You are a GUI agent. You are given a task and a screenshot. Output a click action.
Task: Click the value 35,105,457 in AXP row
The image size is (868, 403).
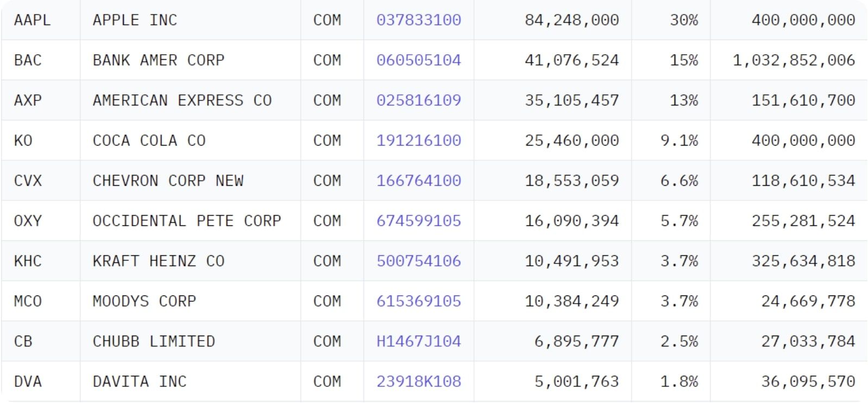pyautogui.click(x=572, y=100)
